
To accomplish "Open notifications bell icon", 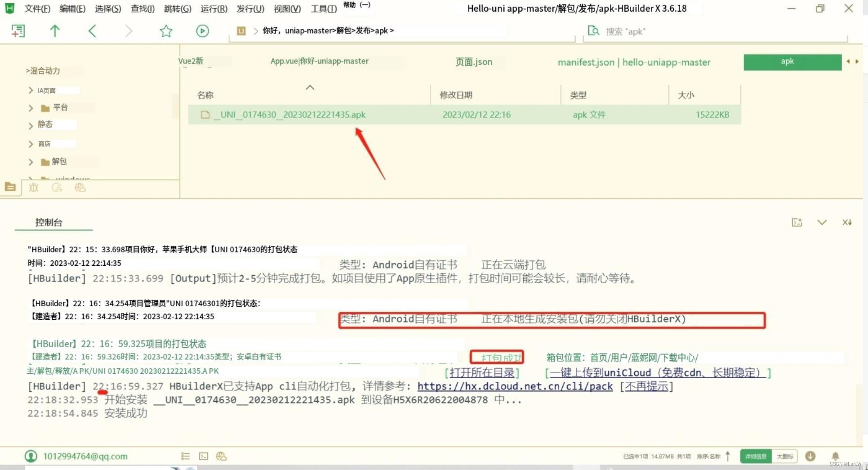I will 835,456.
